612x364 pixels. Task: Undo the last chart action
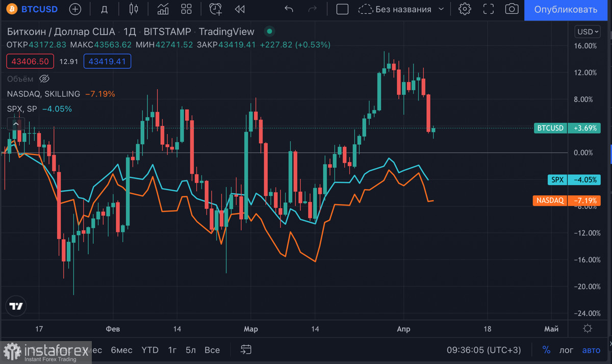pos(289,9)
